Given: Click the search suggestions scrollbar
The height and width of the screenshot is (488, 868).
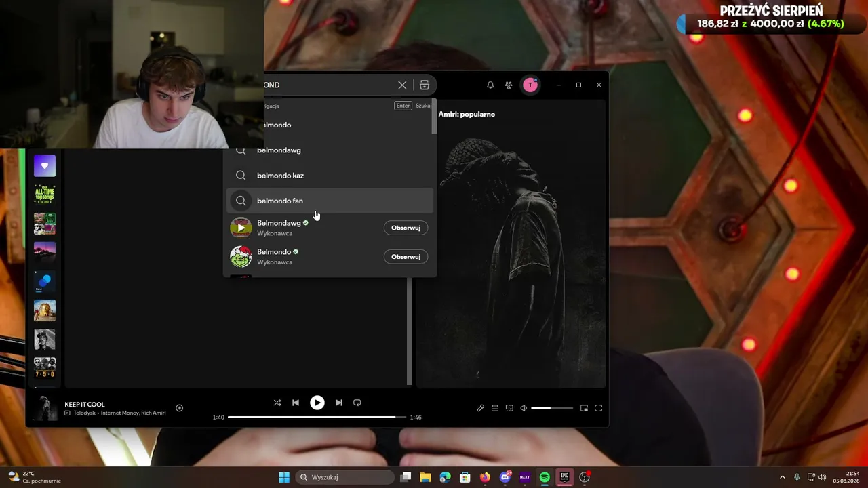Looking at the screenshot, I should (x=434, y=117).
